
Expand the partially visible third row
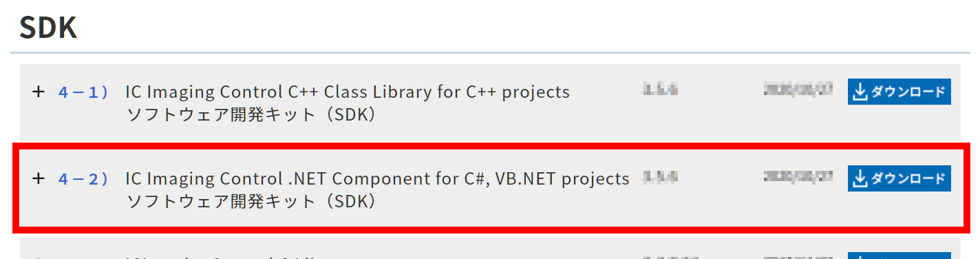point(39,258)
